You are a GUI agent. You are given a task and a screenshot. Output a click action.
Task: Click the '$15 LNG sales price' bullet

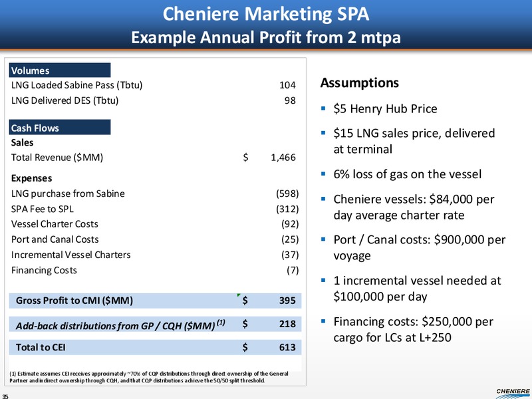414,141
